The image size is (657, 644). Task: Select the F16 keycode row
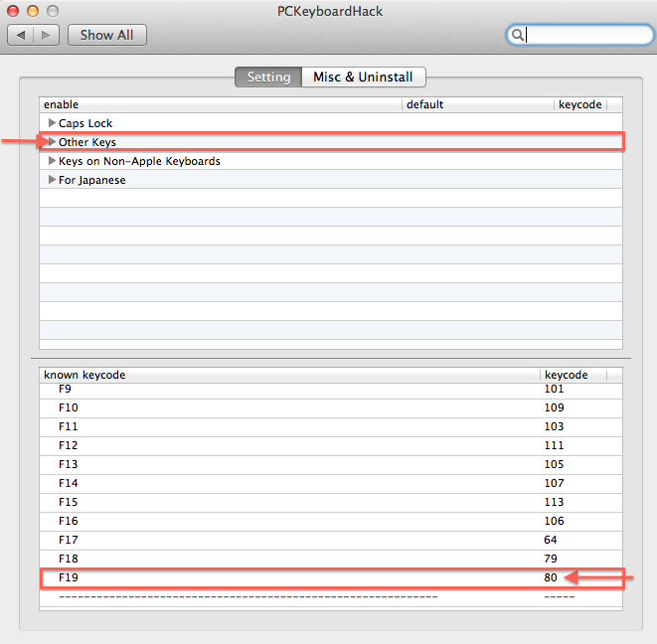point(298,521)
